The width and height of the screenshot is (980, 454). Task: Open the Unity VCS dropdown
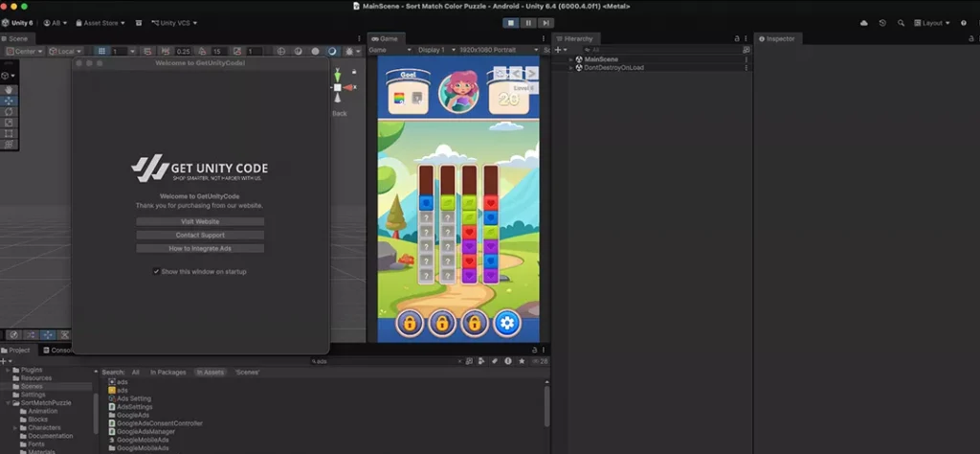pyautogui.click(x=174, y=23)
